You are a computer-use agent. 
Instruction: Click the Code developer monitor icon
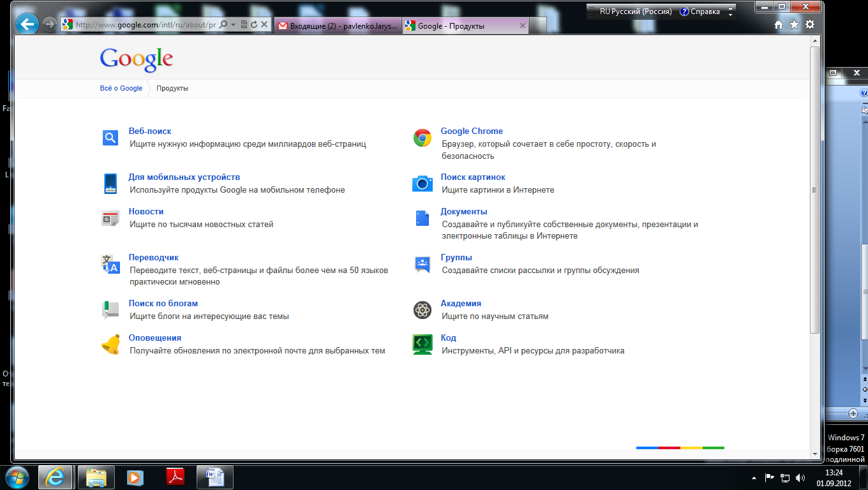tap(423, 345)
